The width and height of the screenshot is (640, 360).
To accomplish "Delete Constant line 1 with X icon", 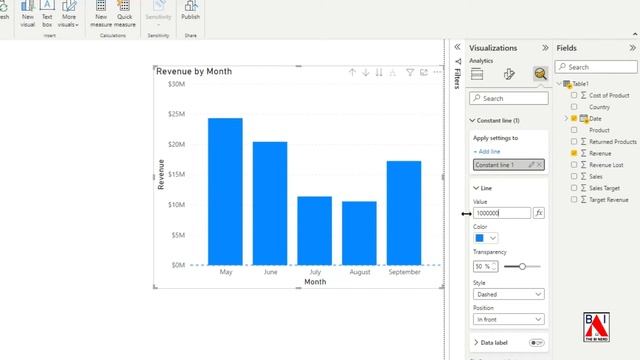I will 539,164.
